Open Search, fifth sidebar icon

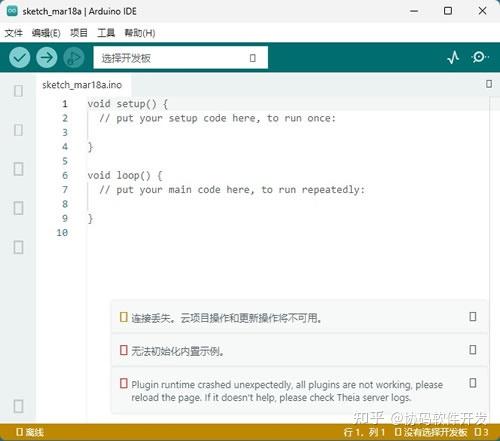coord(18,247)
